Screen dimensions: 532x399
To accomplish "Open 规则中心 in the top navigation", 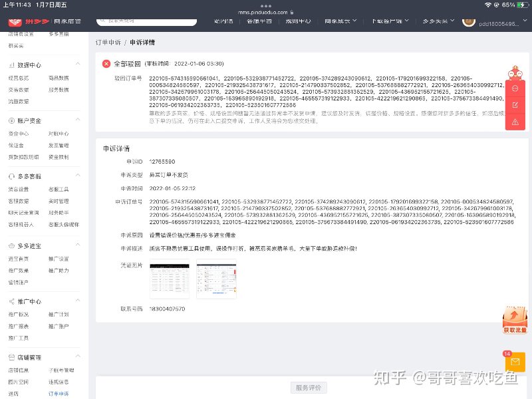I will (x=298, y=21).
